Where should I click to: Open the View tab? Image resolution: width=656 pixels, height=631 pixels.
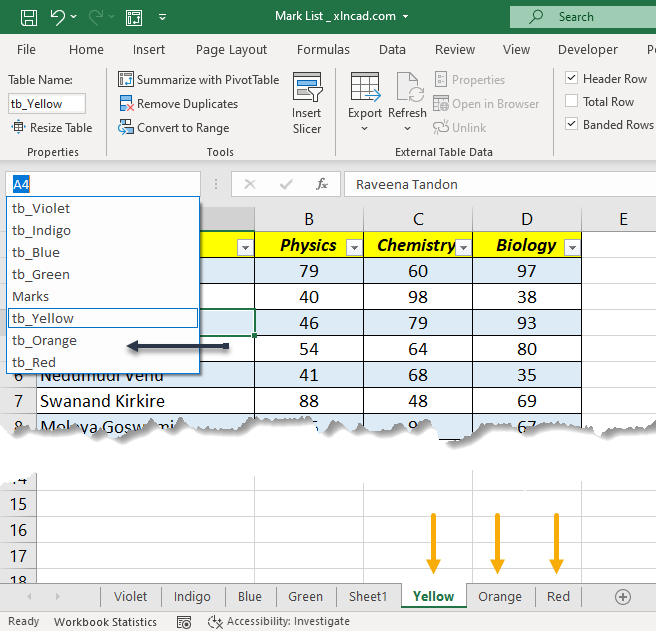click(x=516, y=49)
